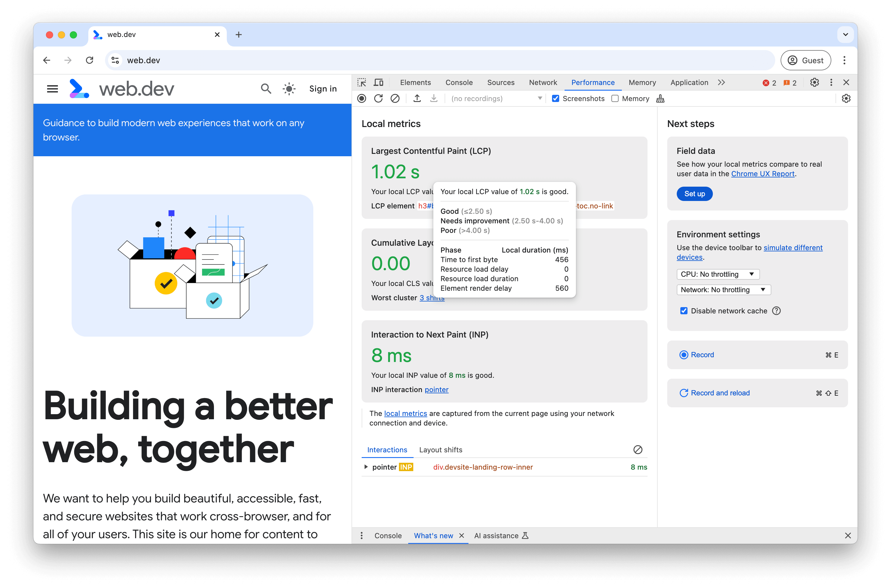Screen dimensions: 891x588
Task: Click the capture screenshots icon
Action: pyautogui.click(x=556, y=98)
